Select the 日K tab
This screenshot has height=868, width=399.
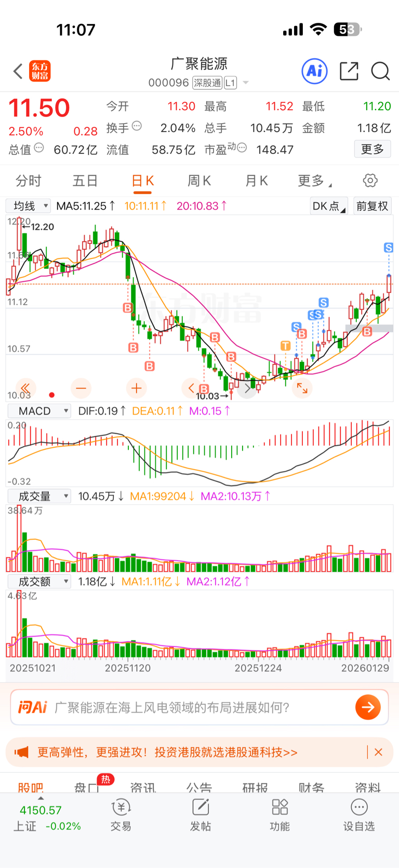coord(142,180)
